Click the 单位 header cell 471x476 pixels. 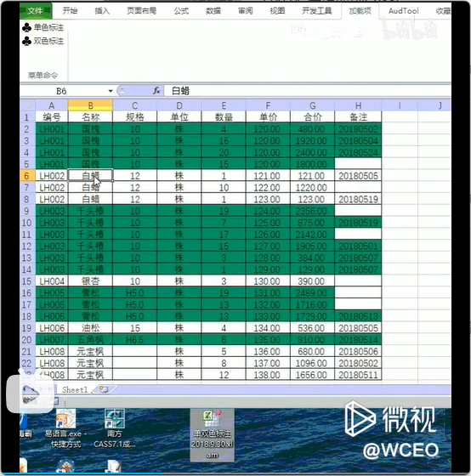pyautogui.click(x=179, y=117)
